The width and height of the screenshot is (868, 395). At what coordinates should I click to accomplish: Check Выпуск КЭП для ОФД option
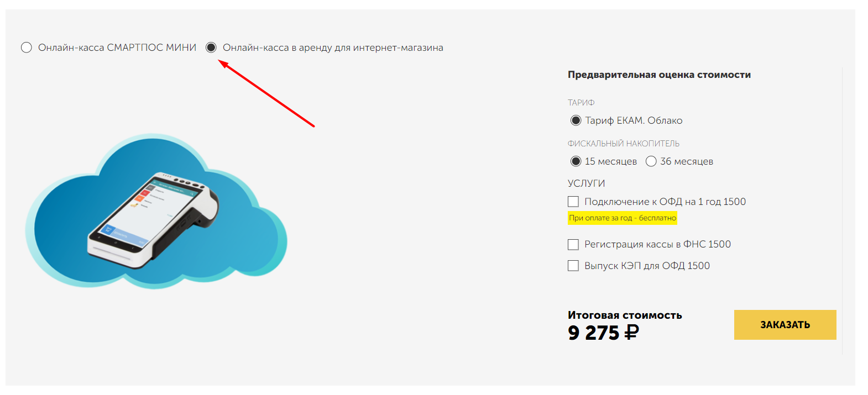coord(573,266)
